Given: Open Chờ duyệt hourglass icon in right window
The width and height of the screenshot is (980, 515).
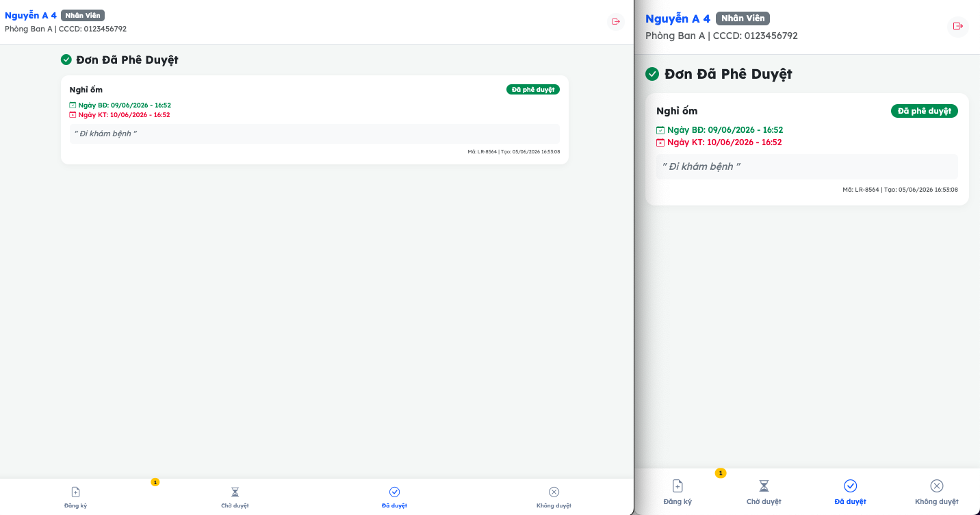Looking at the screenshot, I should [764, 486].
